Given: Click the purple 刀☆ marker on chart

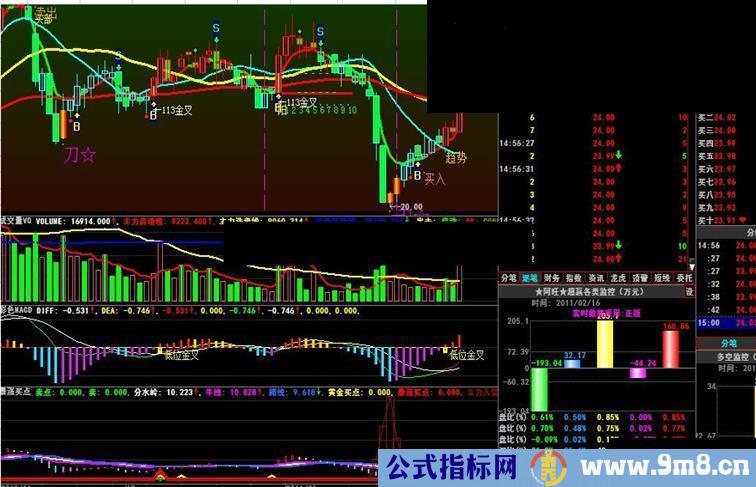Looking at the screenshot, I should [x=79, y=155].
